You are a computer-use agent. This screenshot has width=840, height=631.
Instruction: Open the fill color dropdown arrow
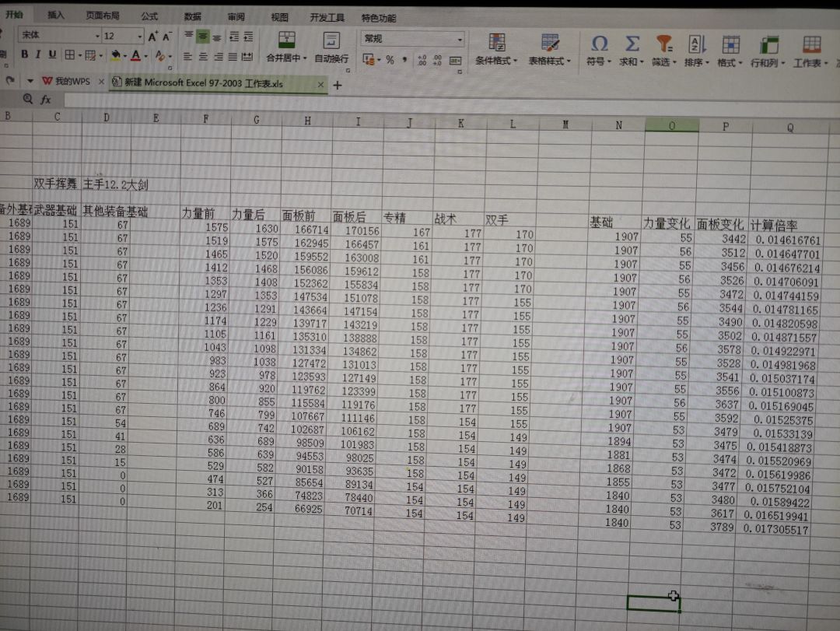click(x=124, y=56)
